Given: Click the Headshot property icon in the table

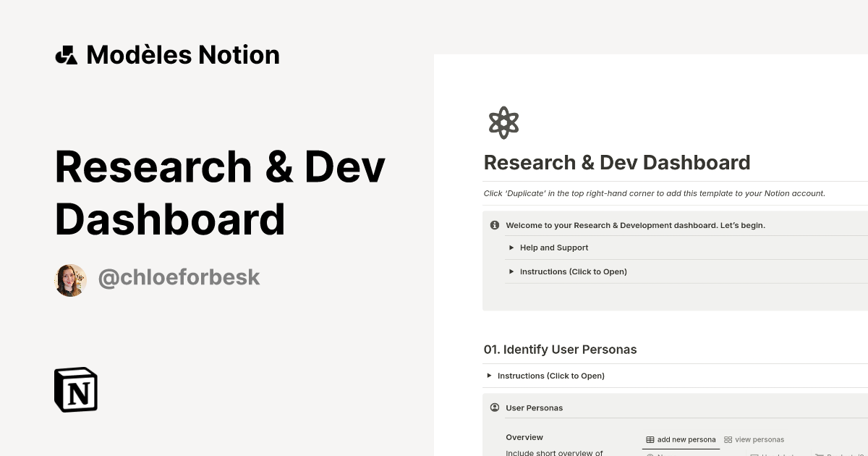Looking at the screenshot, I should pos(754,455).
